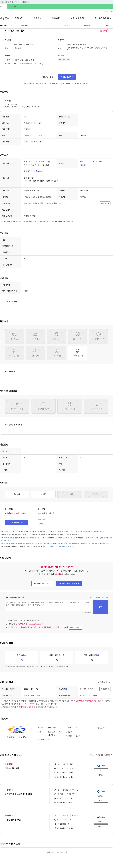Click the 전송 button
Viewport: 113px width, 868px height.
point(101,607)
